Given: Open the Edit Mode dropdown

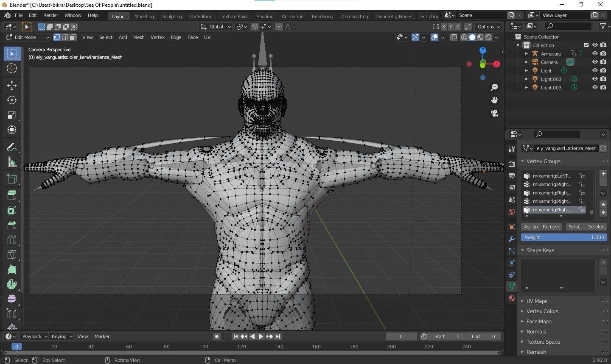Looking at the screenshot, I should (x=28, y=37).
